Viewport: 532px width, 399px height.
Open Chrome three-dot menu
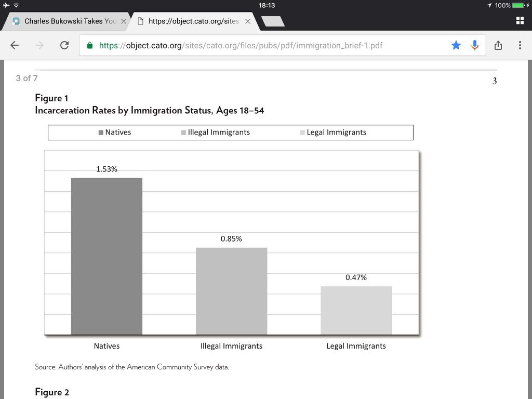(520, 45)
